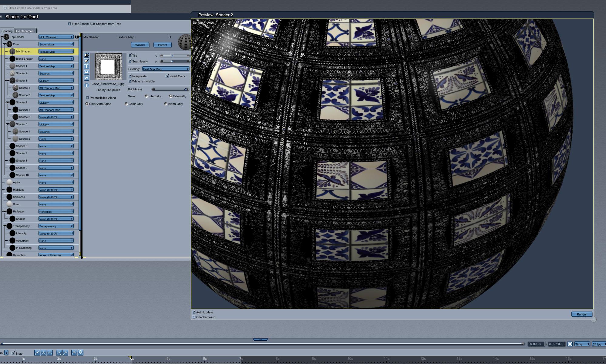Viewport: 606px width, 364px height.
Task: Click the trash icon beside Top Shader
Action: pos(77,37)
